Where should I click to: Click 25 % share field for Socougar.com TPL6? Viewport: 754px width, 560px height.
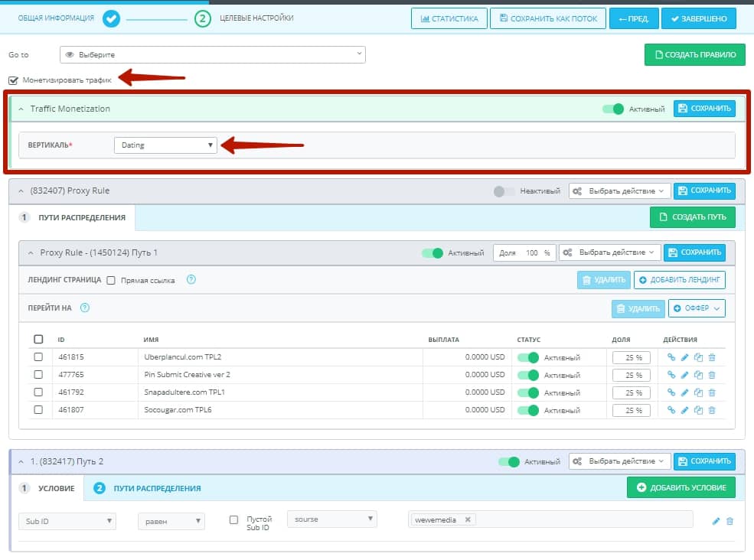pos(632,411)
